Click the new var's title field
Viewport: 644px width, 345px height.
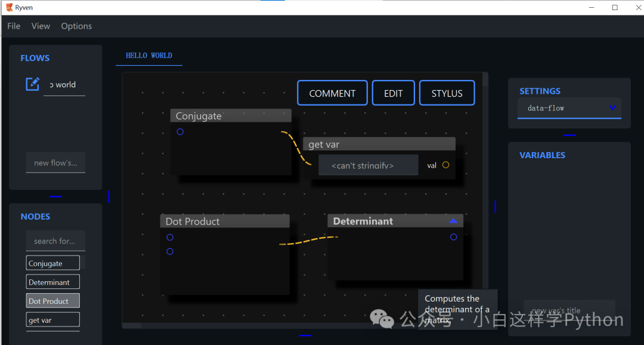(569, 310)
